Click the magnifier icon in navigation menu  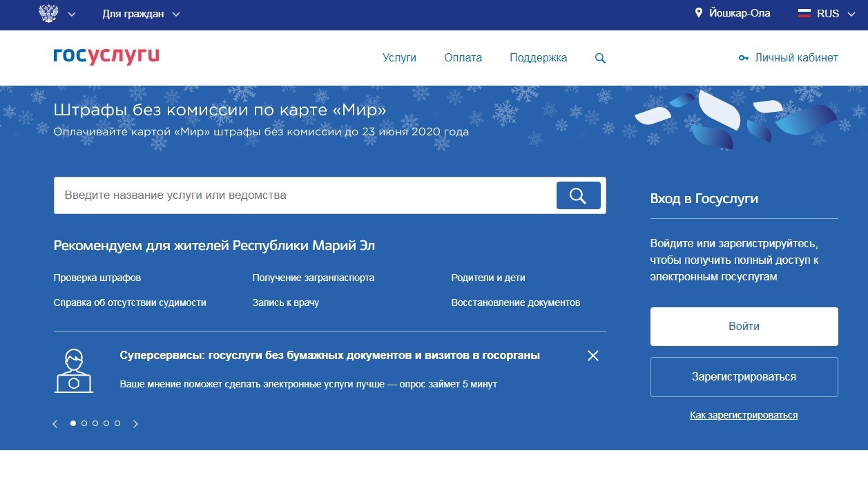click(600, 59)
